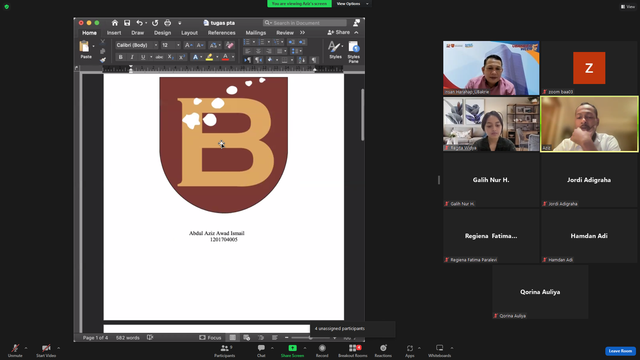Expand the highlight color dropdown arrow
This screenshot has height=360, width=640.
tap(217, 57)
